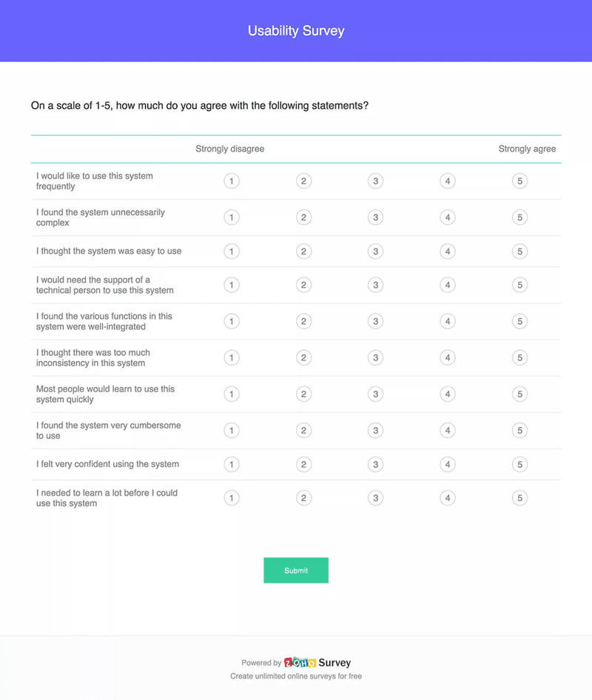The image size is (592, 700).
Task: Select rating 1 for using the system frequently
Action: click(232, 181)
